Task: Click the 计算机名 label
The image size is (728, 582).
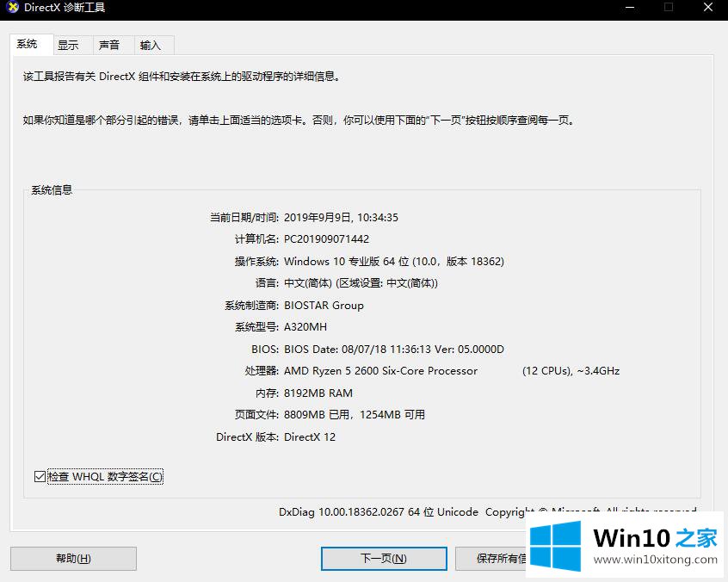Action: pos(256,239)
